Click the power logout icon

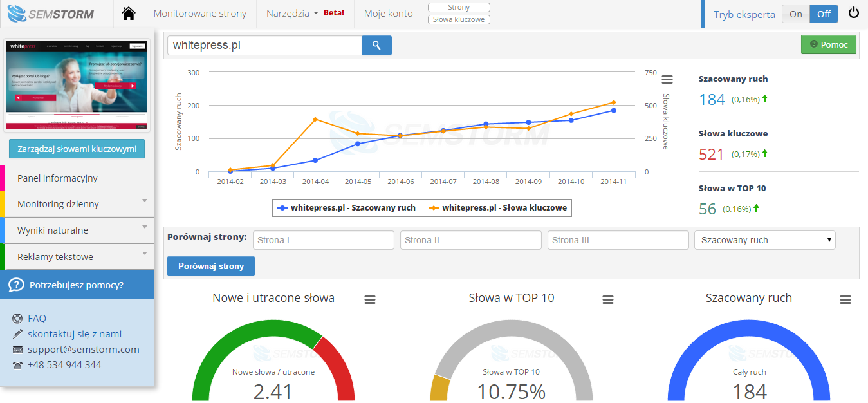pyautogui.click(x=854, y=13)
